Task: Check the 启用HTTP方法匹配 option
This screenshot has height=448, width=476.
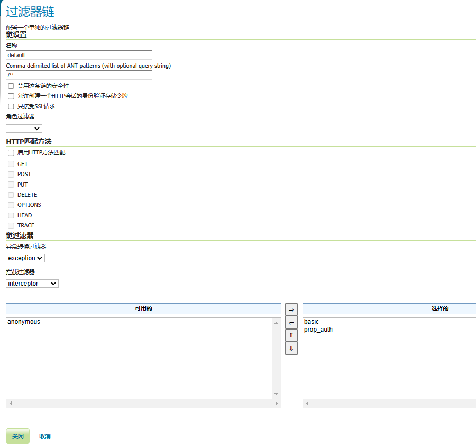Action: 11,153
